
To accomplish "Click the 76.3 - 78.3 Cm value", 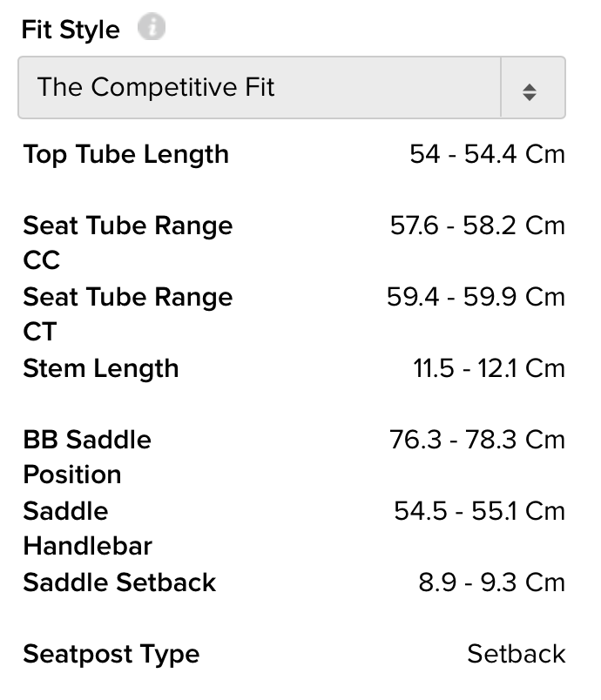I will [x=477, y=440].
